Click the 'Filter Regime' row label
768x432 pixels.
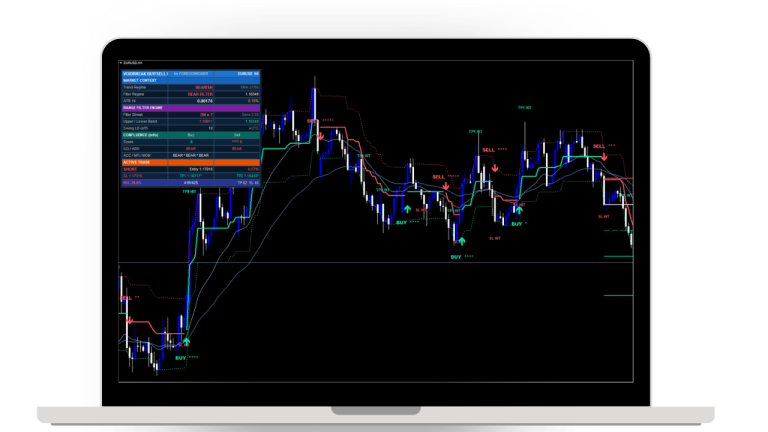coord(134,94)
